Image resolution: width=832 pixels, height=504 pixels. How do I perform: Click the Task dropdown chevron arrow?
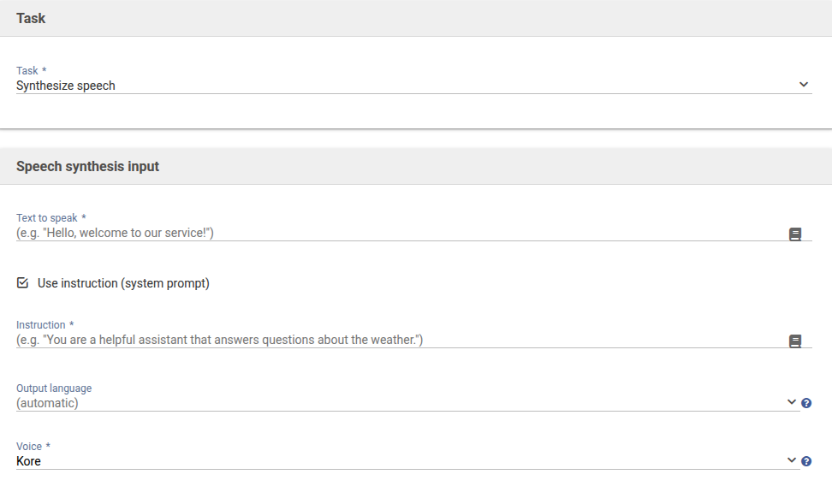pyautogui.click(x=804, y=85)
